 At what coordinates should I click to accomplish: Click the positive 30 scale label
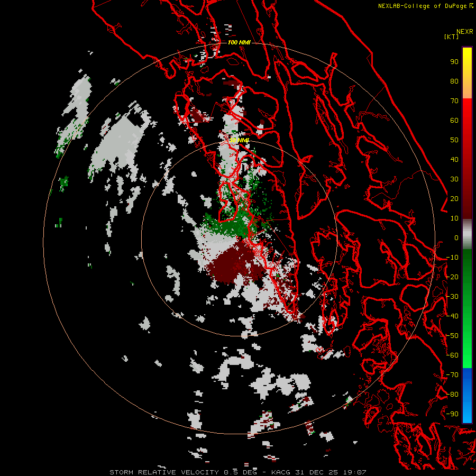(454, 179)
